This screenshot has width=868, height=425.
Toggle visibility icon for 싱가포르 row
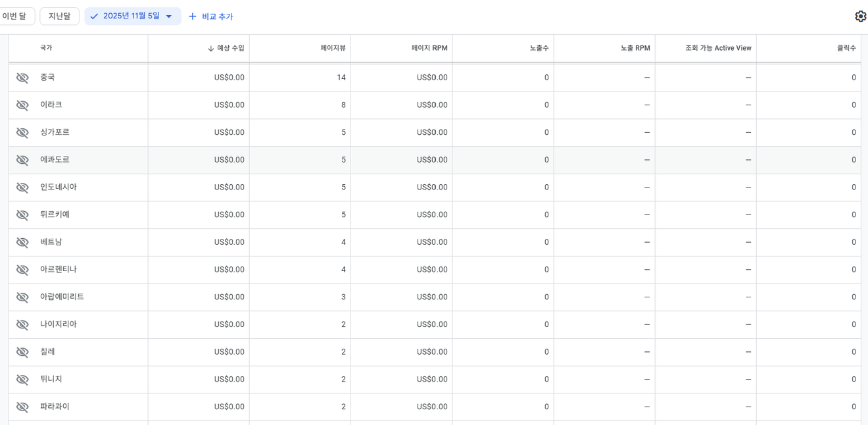22,132
